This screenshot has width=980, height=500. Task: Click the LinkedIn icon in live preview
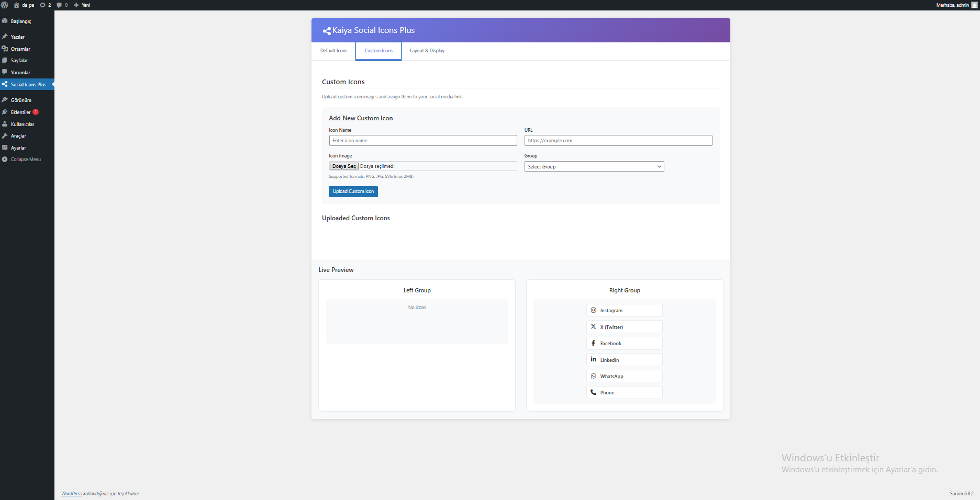(x=593, y=359)
